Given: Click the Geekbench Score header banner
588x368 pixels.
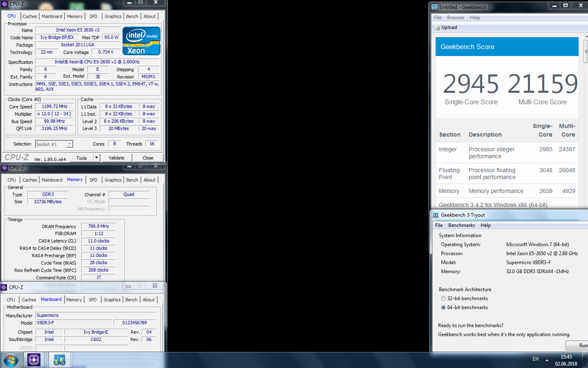Looking at the screenshot, I should click(507, 47).
